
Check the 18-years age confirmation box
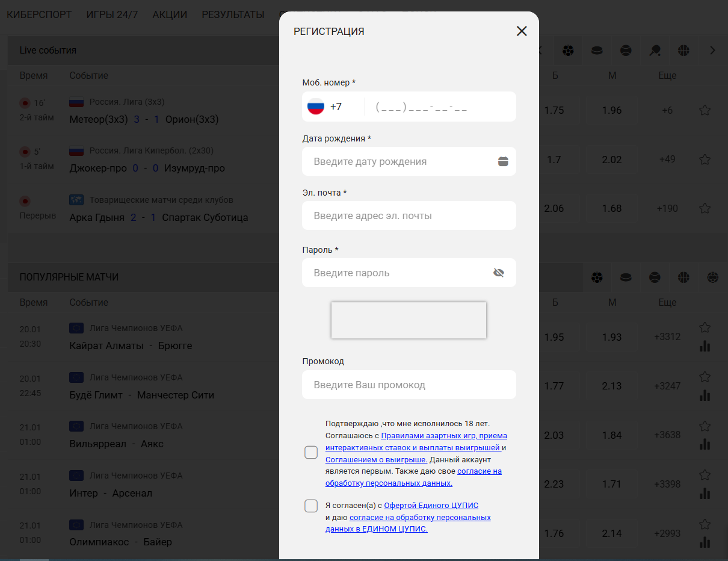[x=311, y=452]
